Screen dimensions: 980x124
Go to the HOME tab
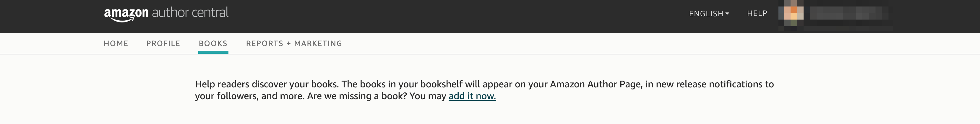pyautogui.click(x=116, y=43)
